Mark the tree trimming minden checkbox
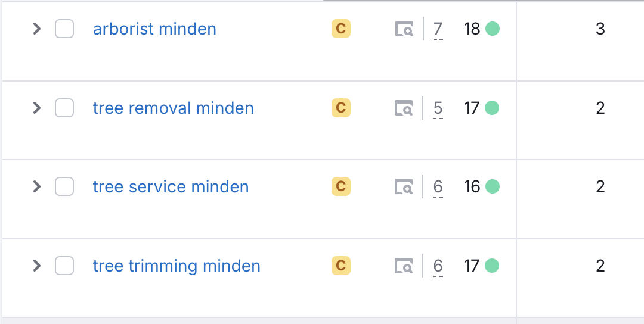This screenshot has height=324, width=644. pos(64,266)
